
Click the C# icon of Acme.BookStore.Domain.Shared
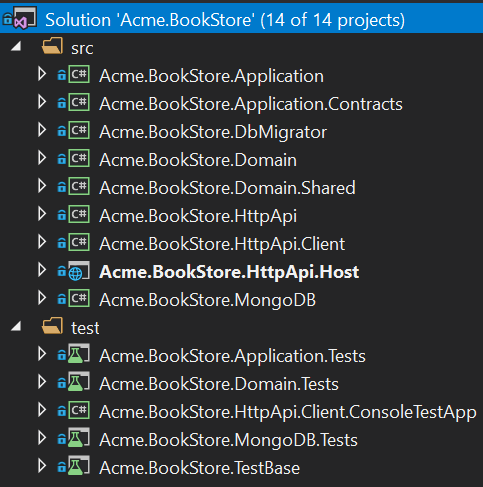[79, 186]
